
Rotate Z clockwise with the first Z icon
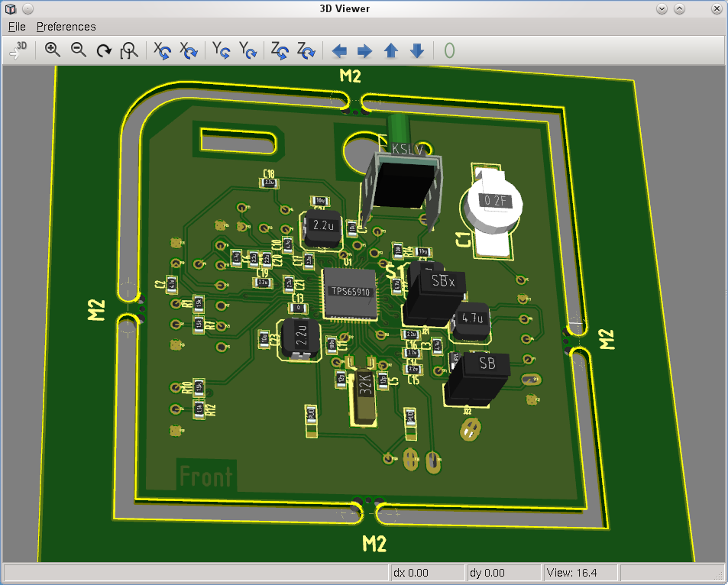point(280,50)
